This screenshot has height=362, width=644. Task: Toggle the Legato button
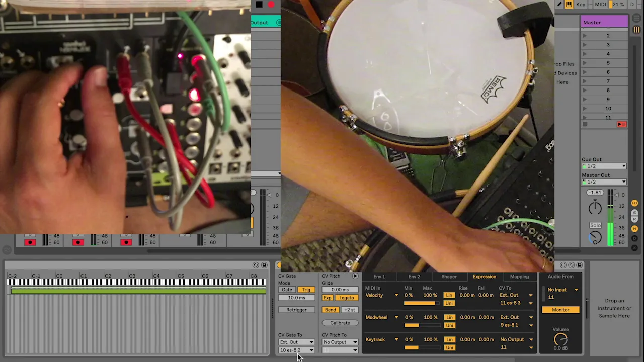coord(346,298)
